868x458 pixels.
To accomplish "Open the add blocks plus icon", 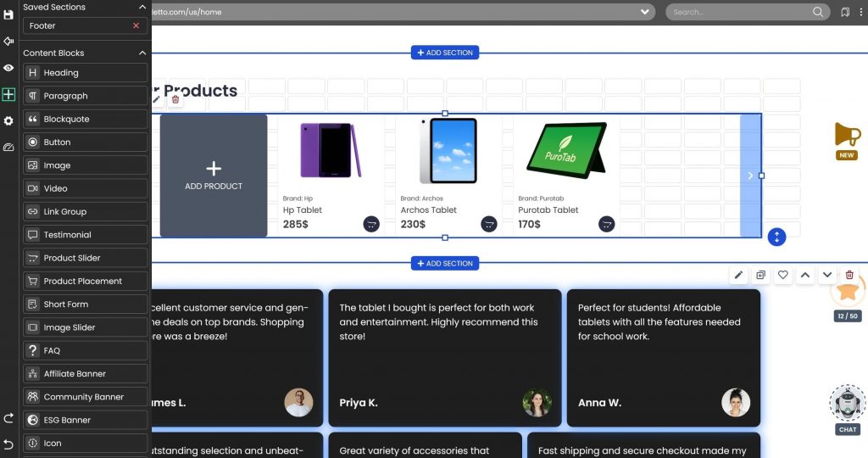I will click(x=8, y=94).
